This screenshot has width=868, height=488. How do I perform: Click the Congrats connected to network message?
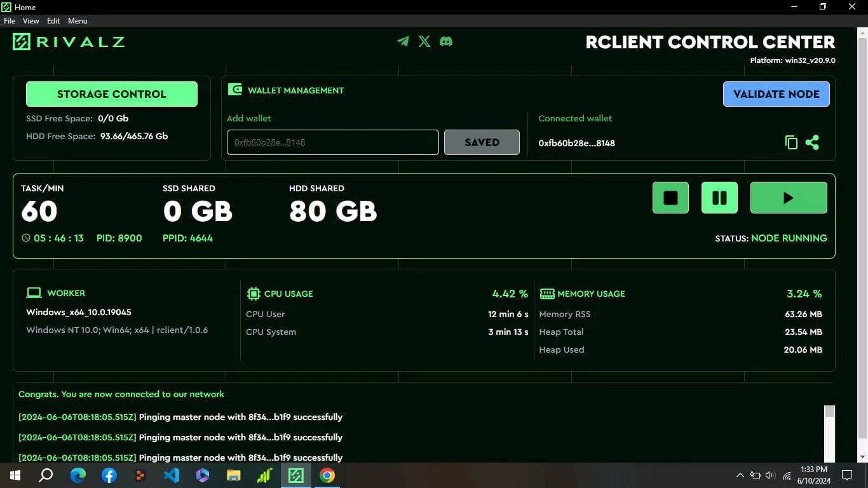click(121, 394)
